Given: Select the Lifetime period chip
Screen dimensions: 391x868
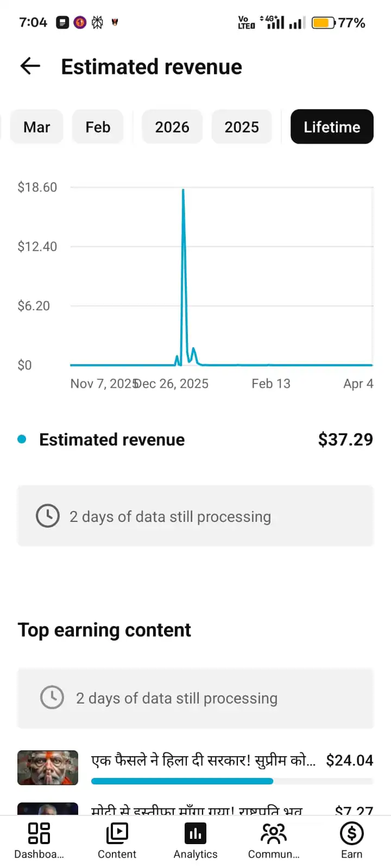Looking at the screenshot, I should [332, 127].
